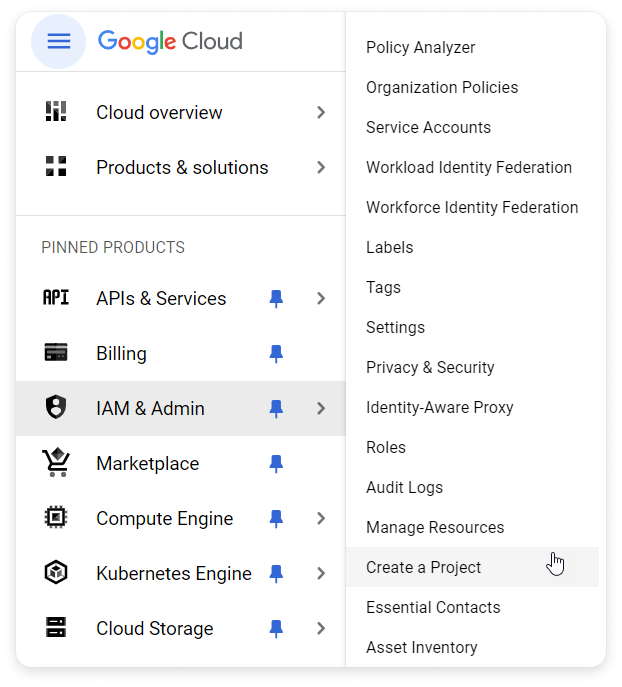Click the Products & solutions grid icon
Image resolution: width=622 pixels, height=687 pixels.
[56, 166]
